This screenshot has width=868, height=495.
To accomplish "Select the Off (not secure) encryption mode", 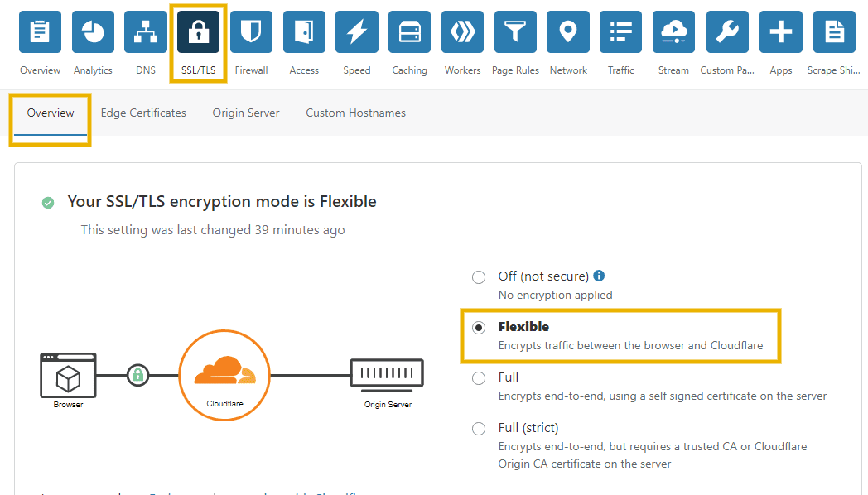I will click(478, 276).
